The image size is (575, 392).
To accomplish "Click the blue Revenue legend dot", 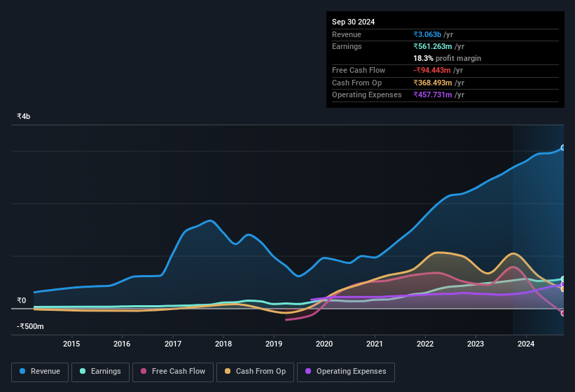I will tap(23, 371).
